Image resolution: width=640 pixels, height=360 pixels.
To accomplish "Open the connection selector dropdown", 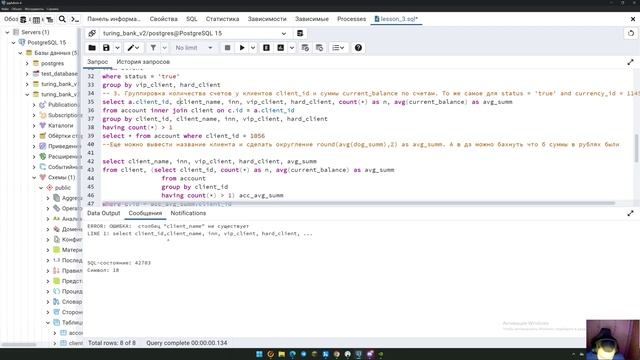I will [x=284, y=33].
